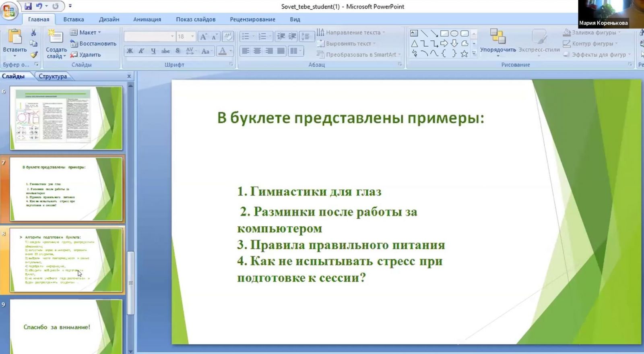This screenshot has height=354, width=644.
Task: Pick the star shape in shapes gallery
Action: [x=464, y=54]
